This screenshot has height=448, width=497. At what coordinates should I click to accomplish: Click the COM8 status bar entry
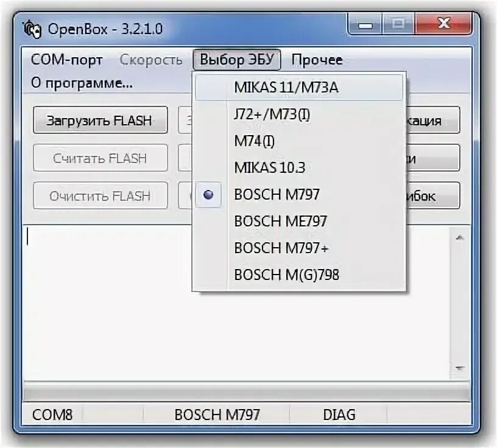52,415
